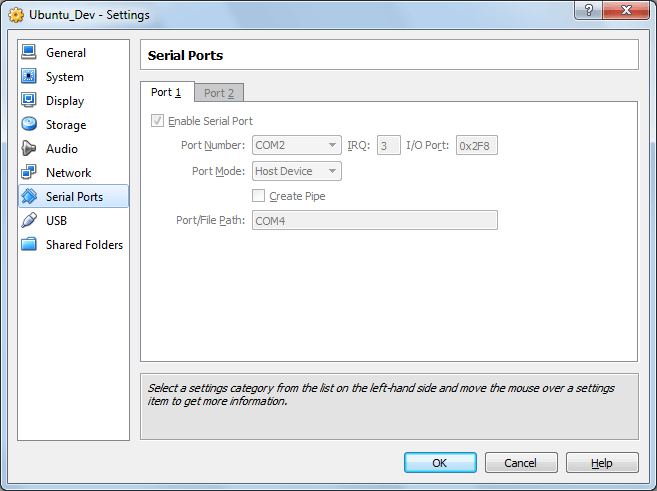Toggle the Enable Serial Port checkbox
657x491 pixels.
pos(158,121)
